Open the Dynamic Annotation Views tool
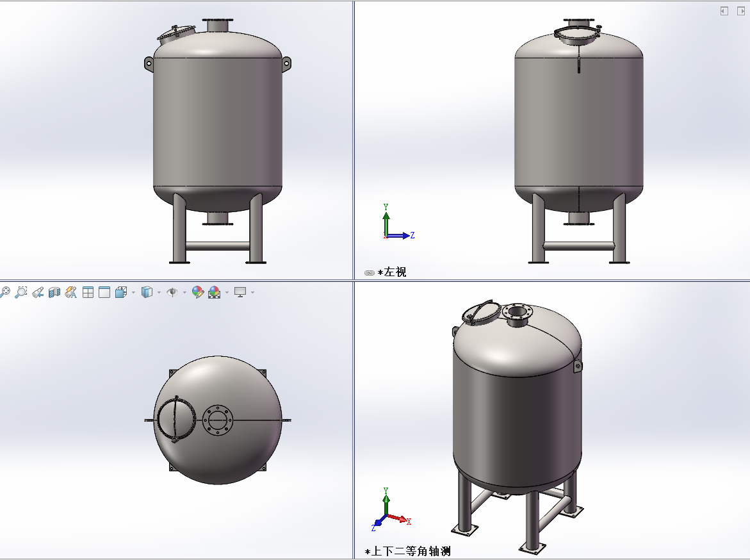750x560 pixels. click(71, 292)
